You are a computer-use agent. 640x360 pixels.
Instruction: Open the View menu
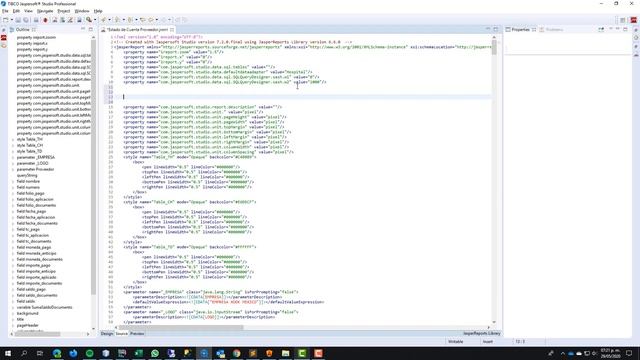coord(28,11)
